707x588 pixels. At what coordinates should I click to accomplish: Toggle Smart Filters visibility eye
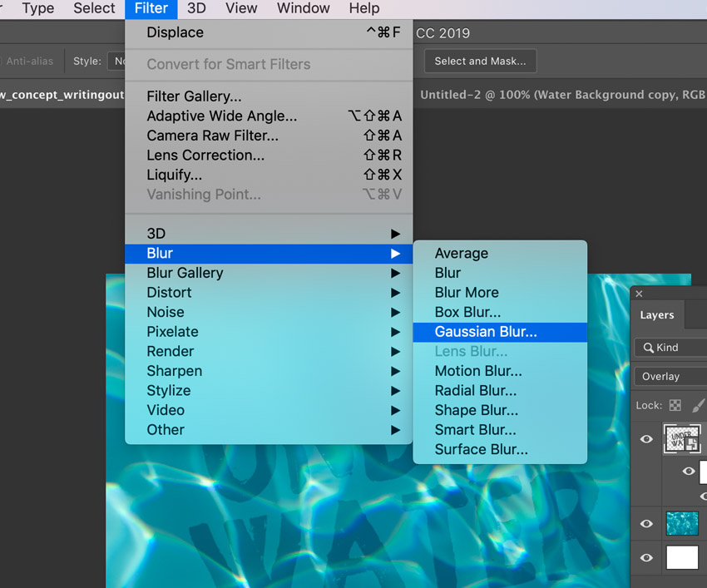coord(689,472)
